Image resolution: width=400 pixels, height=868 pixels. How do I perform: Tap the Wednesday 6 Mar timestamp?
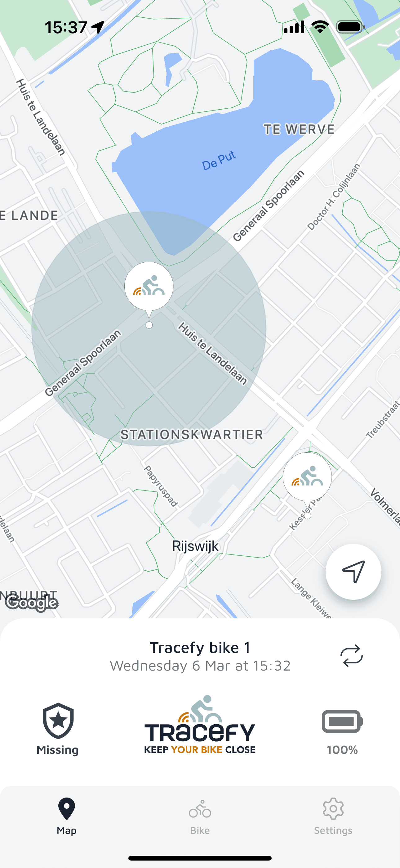200,666
